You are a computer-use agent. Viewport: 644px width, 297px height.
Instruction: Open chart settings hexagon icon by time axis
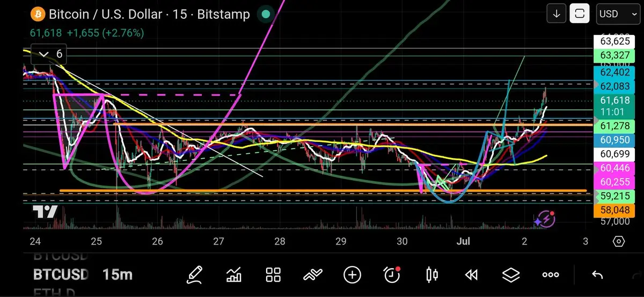tap(618, 241)
